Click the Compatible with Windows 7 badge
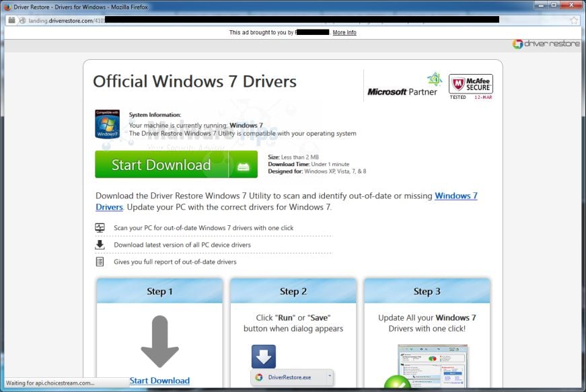 point(107,124)
